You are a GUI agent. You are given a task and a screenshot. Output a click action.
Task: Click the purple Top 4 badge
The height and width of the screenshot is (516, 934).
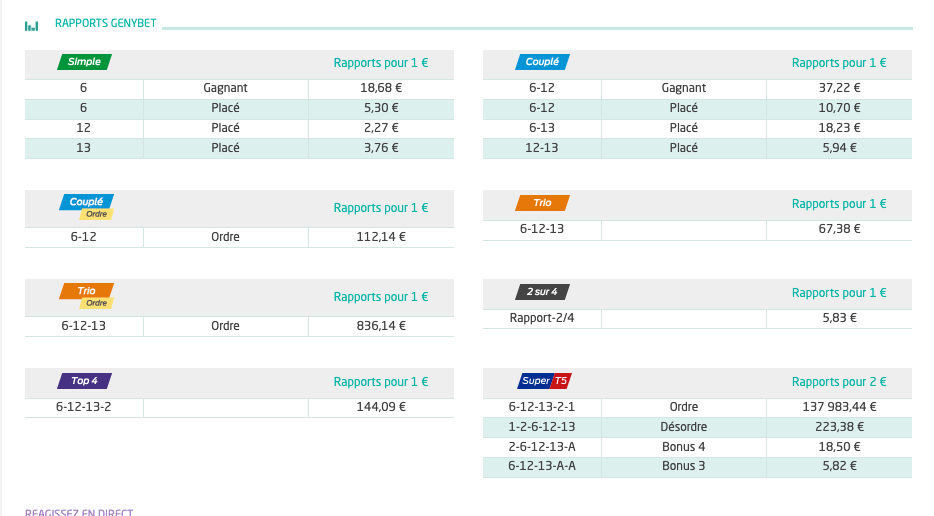(x=84, y=381)
